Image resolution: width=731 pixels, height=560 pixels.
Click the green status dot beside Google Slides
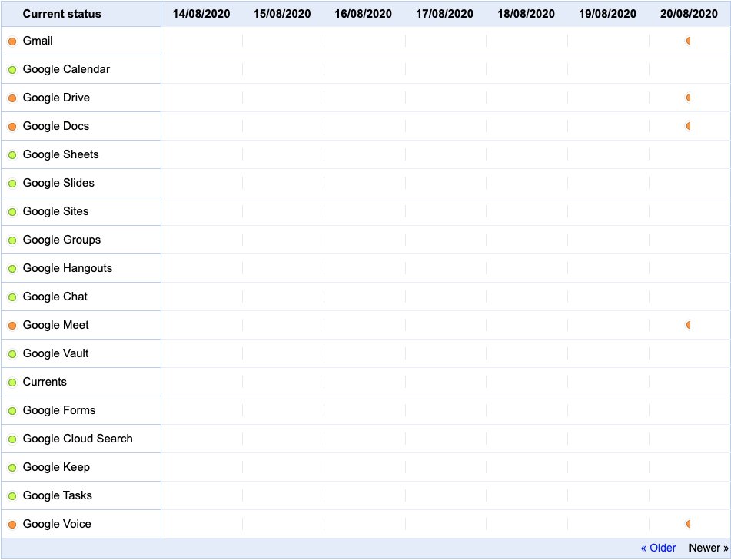pyautogui.click(x=12, y=184)
